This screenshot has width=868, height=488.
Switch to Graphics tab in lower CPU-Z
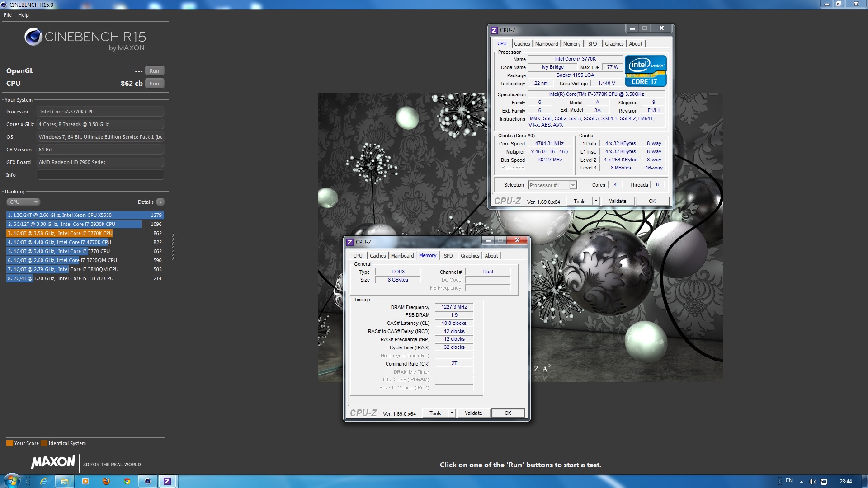(470, 256)
